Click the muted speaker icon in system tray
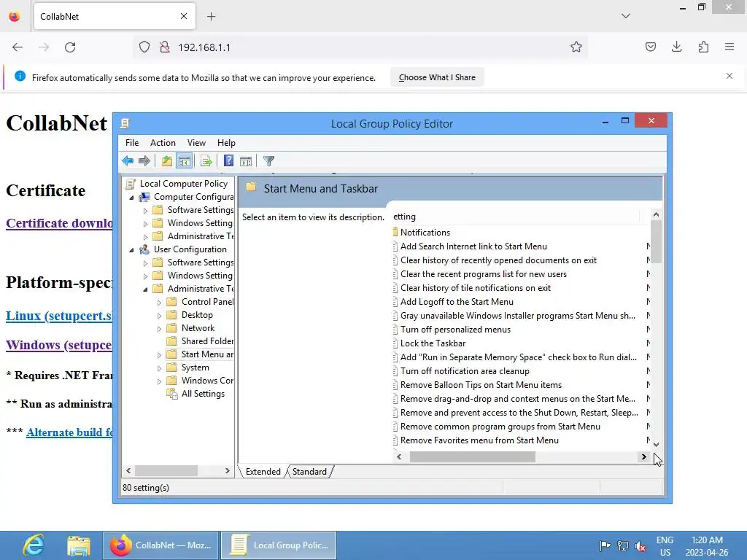Viewport: 747px width, 560px height. pyautogui.click(x=640, y=546)
